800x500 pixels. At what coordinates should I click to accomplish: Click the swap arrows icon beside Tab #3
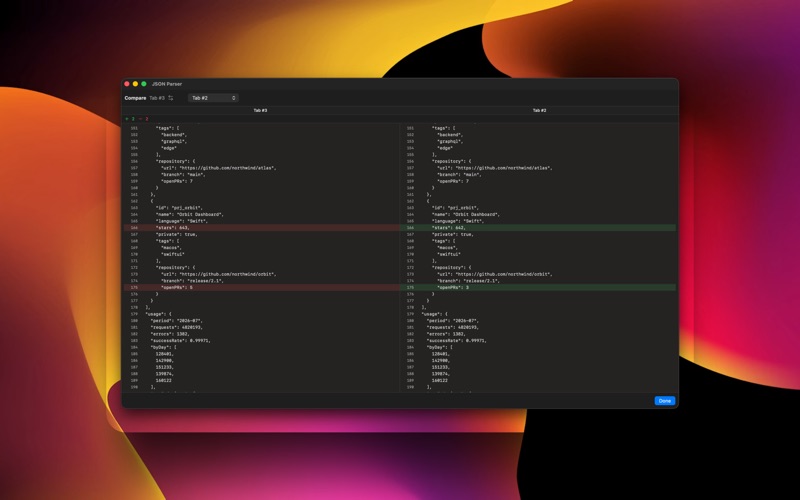point(170,98)
